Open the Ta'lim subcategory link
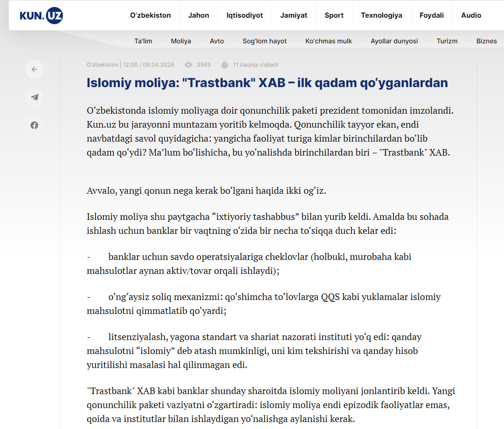 143,41
